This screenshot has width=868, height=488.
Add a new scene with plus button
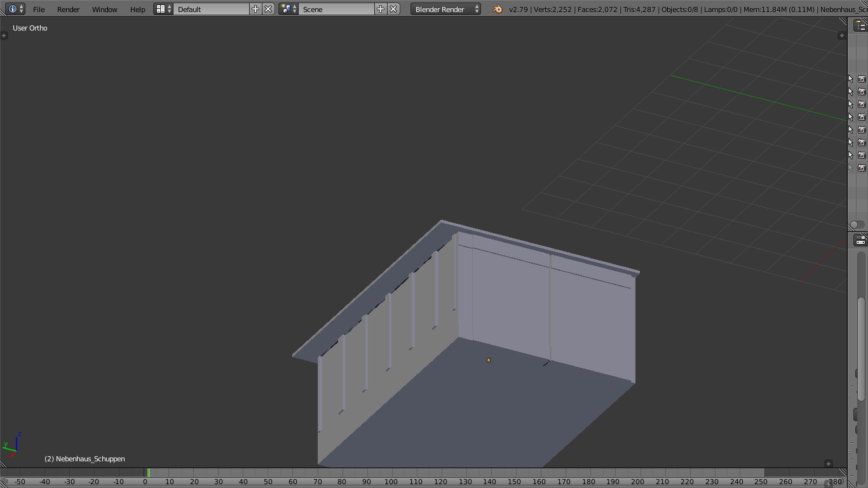[x=381, y=9]
